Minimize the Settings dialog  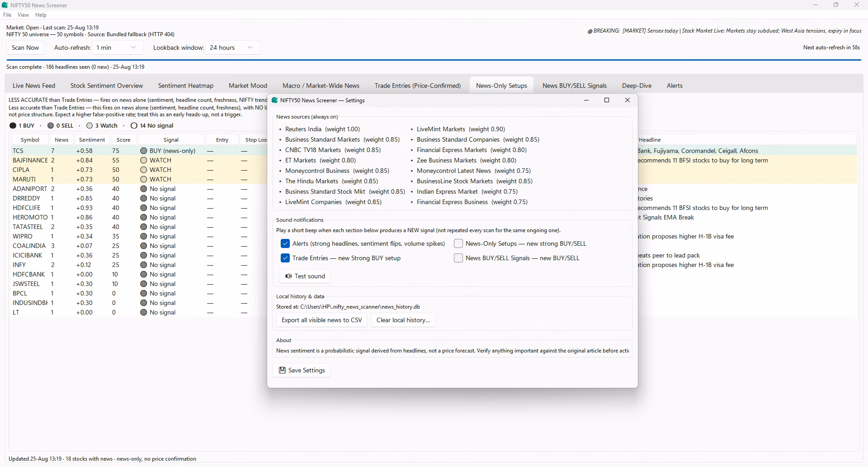pos(586,100)
